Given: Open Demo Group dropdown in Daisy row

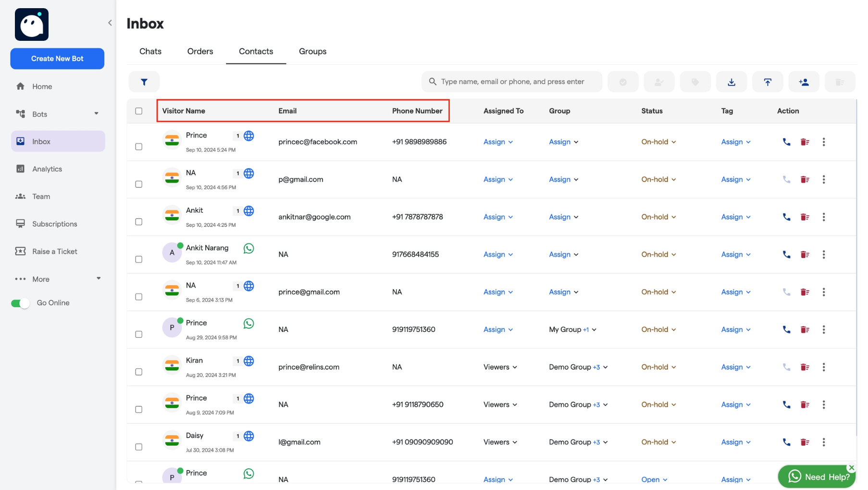Looking at the screenshot, I should click(578, 442).
